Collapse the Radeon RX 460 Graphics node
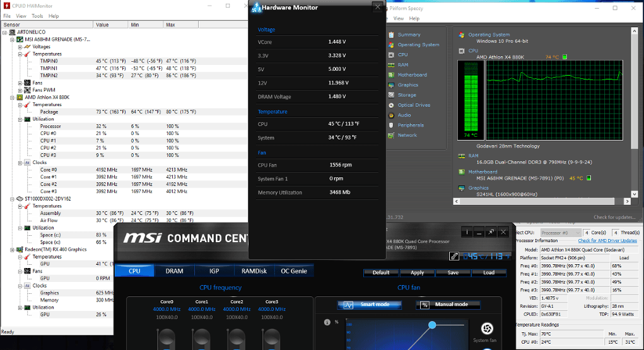The width and height of the screenshot is (644, 350). (13, 250)
